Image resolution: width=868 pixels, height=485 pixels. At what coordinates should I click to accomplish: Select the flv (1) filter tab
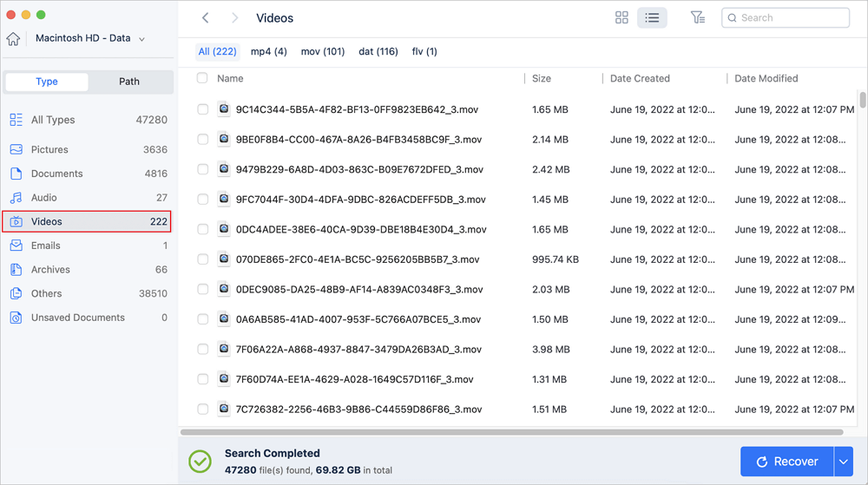pos(424,51)
